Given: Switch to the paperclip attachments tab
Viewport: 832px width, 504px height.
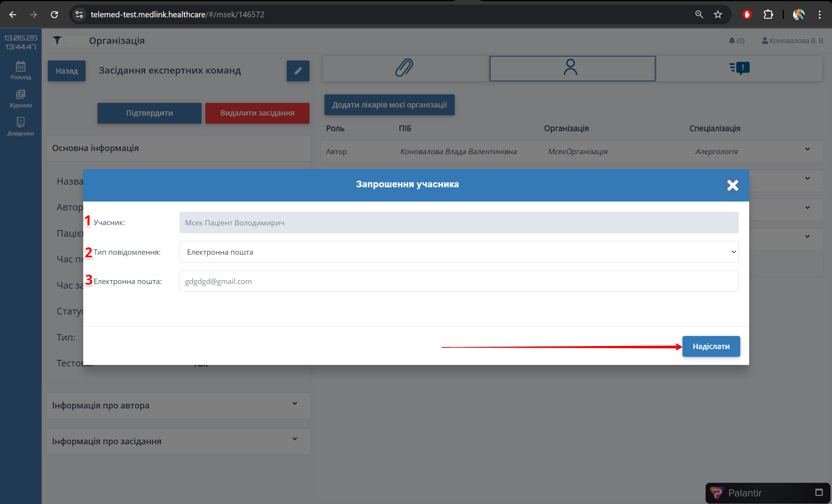Looking at the screenshot, I should tap(405, 68).
